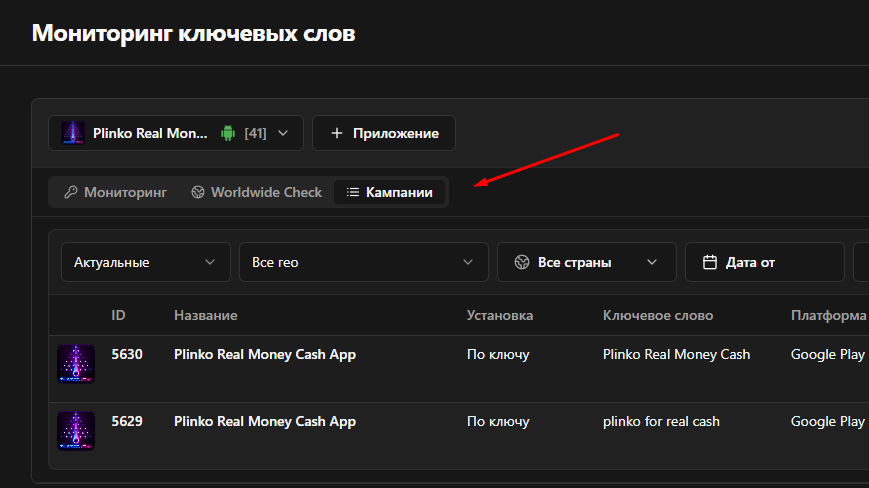This screenshot has height=488, width=869.
Task: Click chevron arrow in Все гео dropdown
Action: point(468,262)
